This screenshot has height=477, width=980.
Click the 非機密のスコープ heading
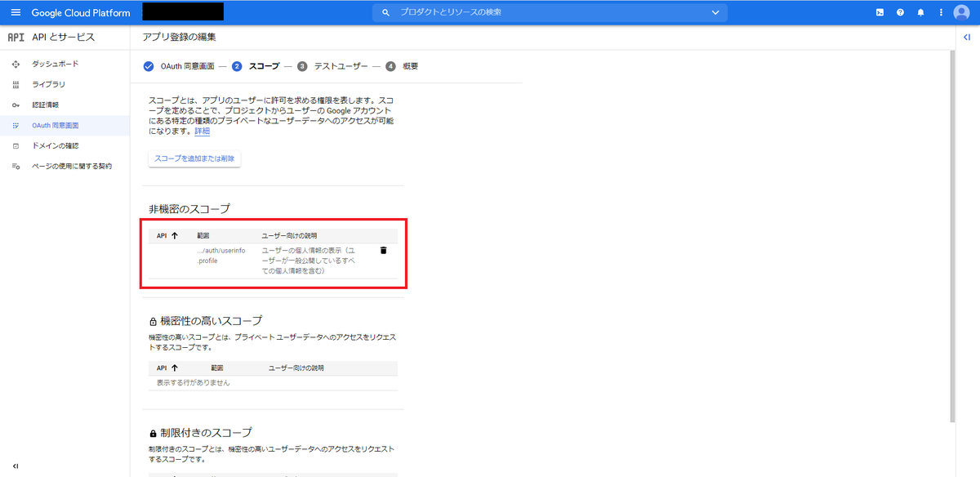pyautogui.click(x=189, y=209)
